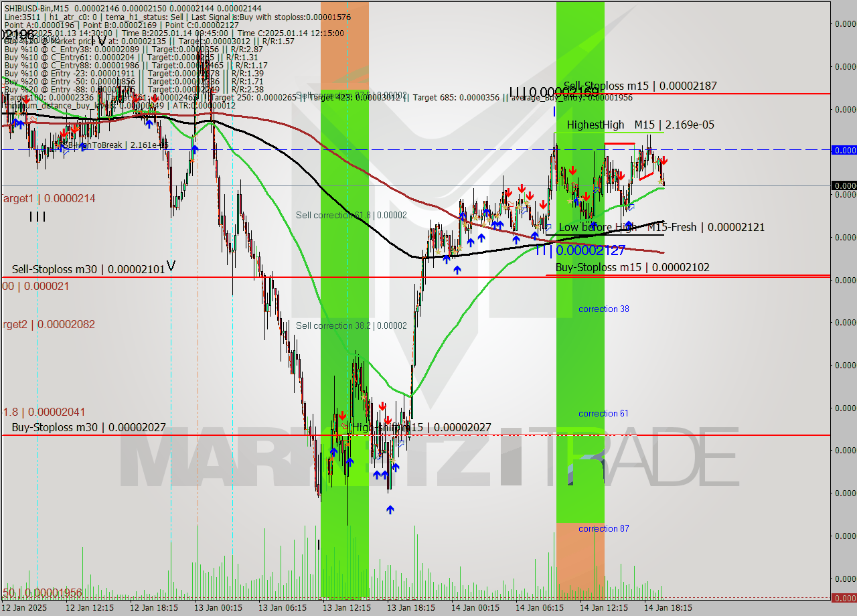The width and height of the screenshot is (857, 616).
Task: Click the black current-price tag on price axis
Action: pos(844,185)
